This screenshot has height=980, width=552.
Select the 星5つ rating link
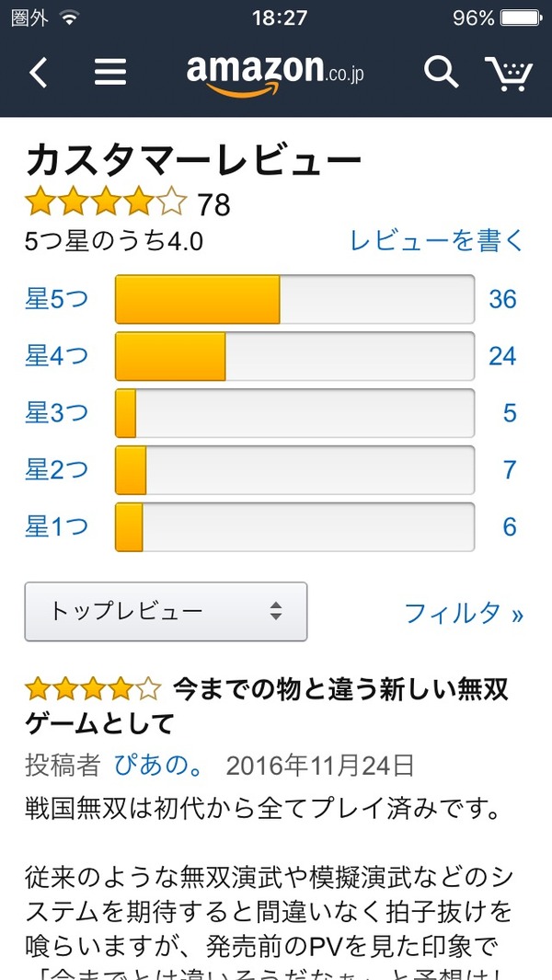[x=56, y=299]
